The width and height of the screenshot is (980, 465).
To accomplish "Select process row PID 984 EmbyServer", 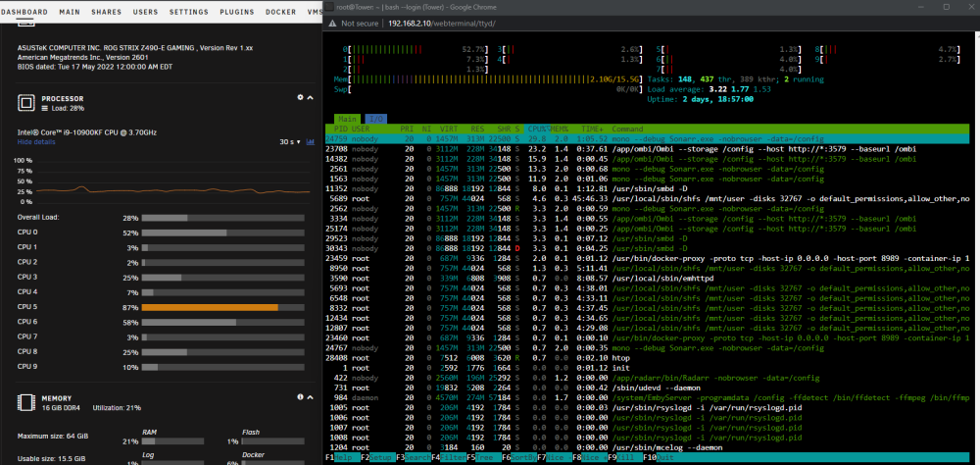I will [648, 397].
